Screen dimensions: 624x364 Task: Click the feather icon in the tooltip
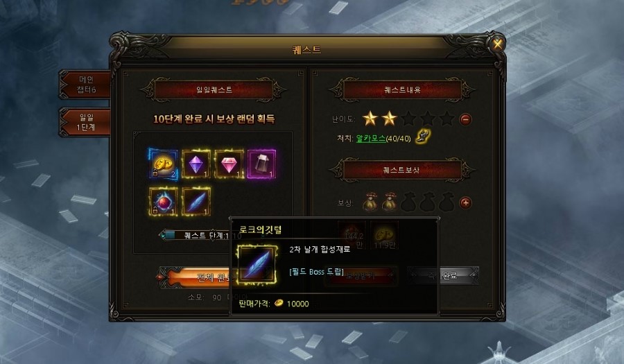click(257, 265)
